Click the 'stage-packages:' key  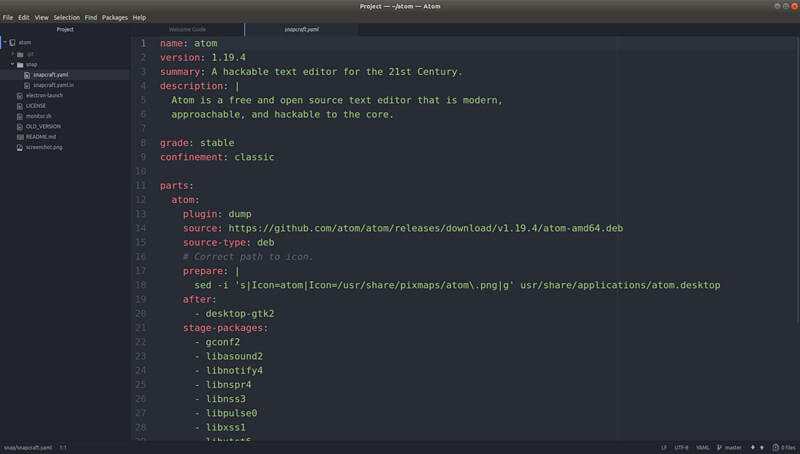[226, 328]
